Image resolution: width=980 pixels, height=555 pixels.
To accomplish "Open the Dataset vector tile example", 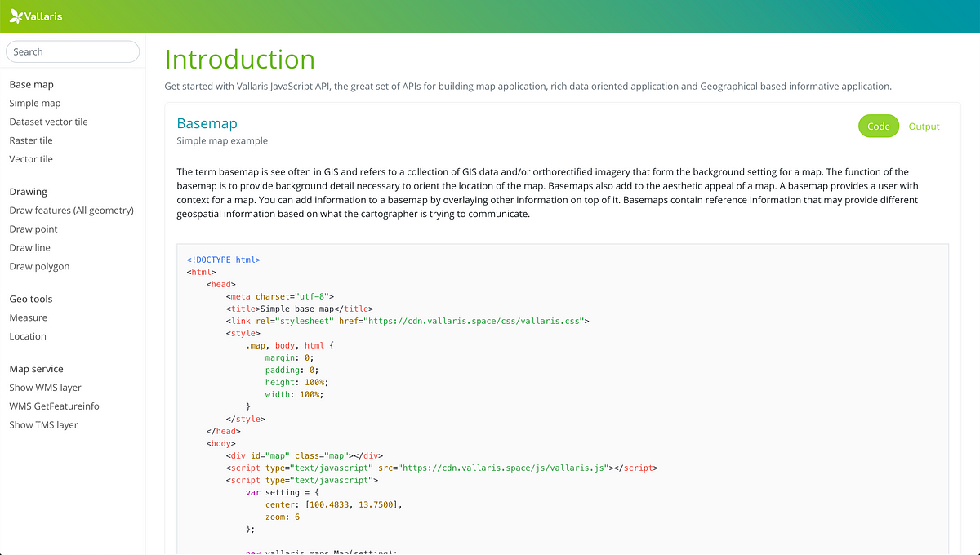I will click(49, 122).
